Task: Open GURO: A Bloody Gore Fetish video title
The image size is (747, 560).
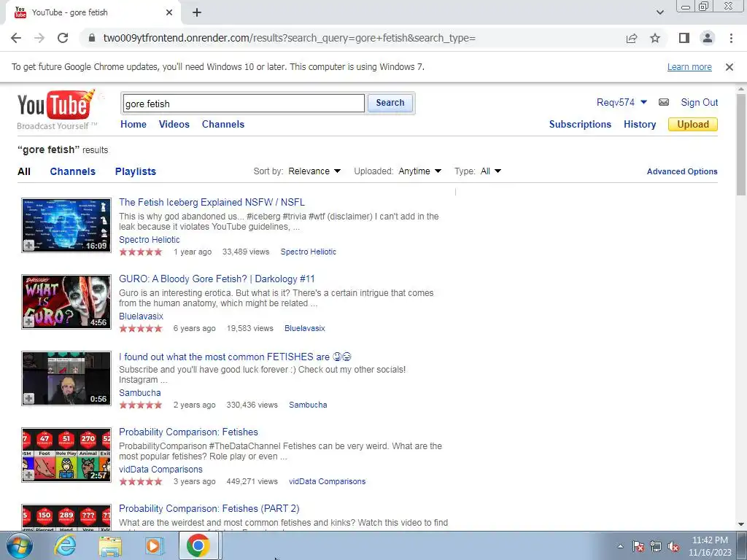Action: click(x=217, y=279)
